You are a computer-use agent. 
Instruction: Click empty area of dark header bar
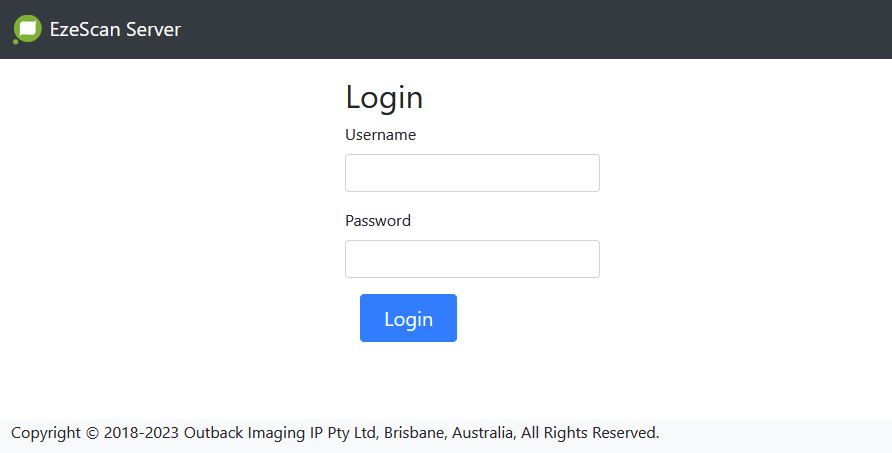tap(535, 29)
